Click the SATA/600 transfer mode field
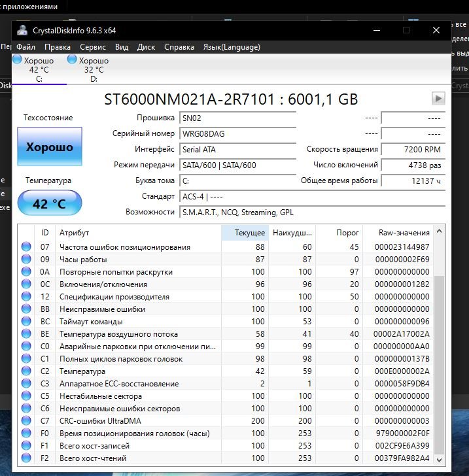469x476 pixels. point(238,165)
